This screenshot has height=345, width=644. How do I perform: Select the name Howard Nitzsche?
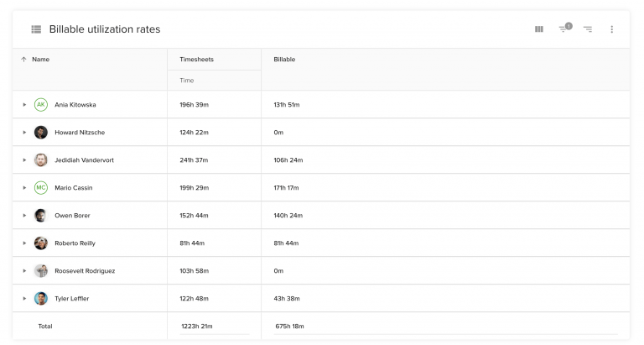click(x=80, y=133)
